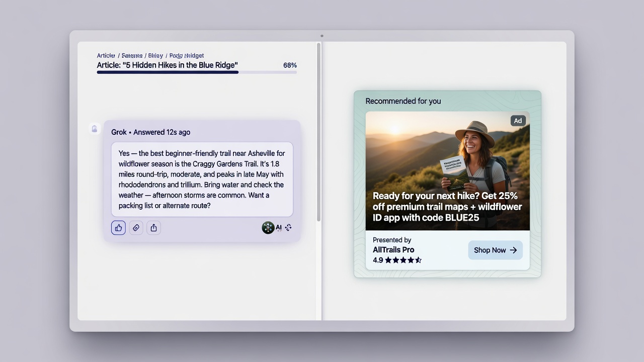Viewport: 644px width, 362px height.
Task: Click the Grok avatar beside the answer
Action: click(x=95, y=129)
